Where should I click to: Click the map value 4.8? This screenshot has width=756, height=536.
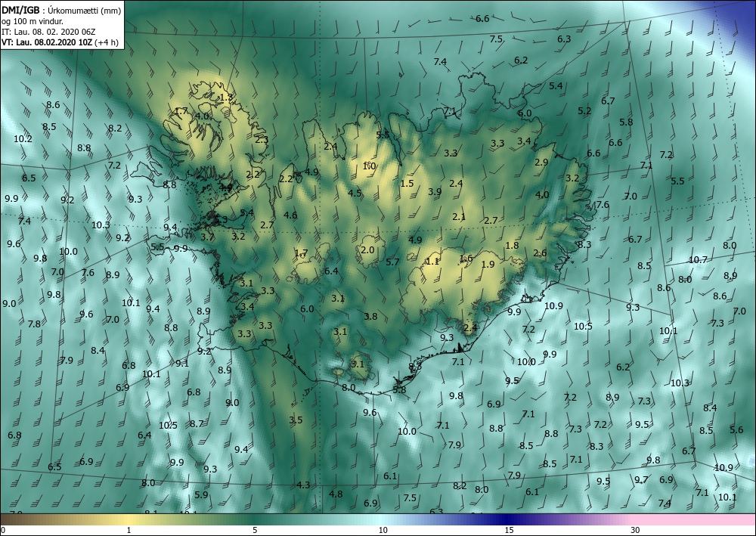point(336,494)
